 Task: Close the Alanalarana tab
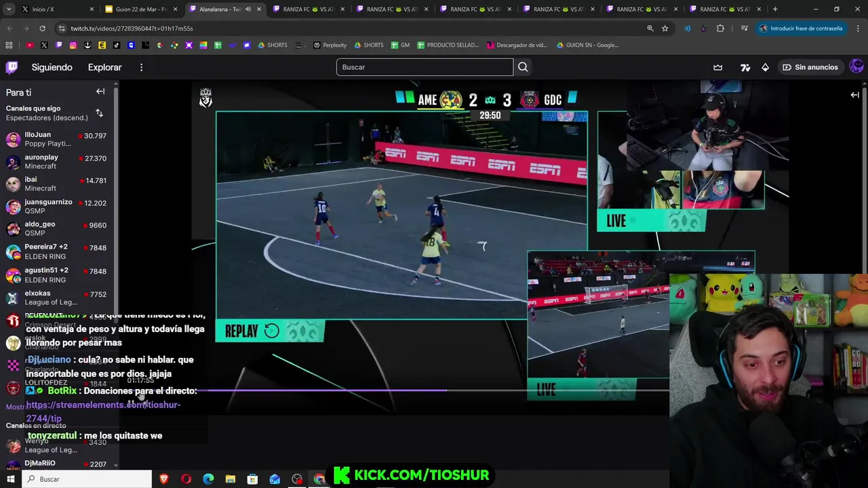tap(259, 9)
